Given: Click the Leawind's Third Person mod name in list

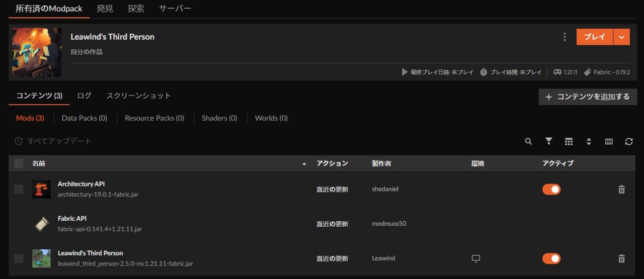Looking at the screenshot, I should (90, 253).
